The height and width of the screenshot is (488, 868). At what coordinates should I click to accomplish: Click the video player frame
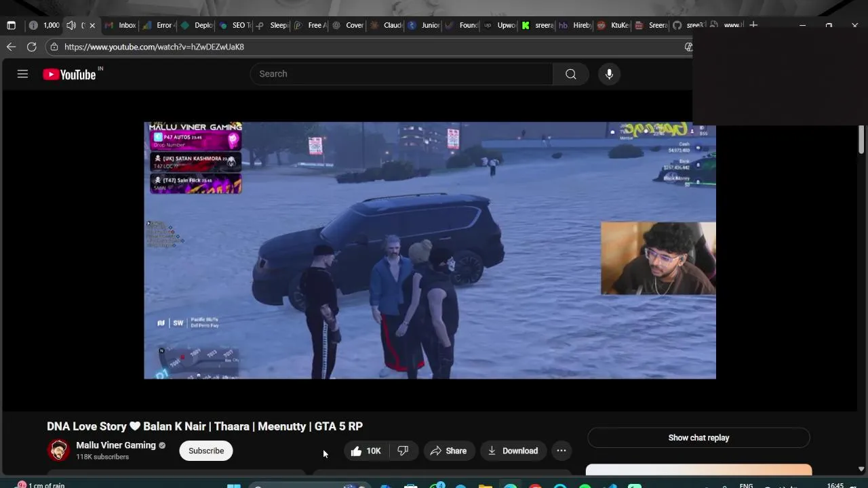point(430,250)
